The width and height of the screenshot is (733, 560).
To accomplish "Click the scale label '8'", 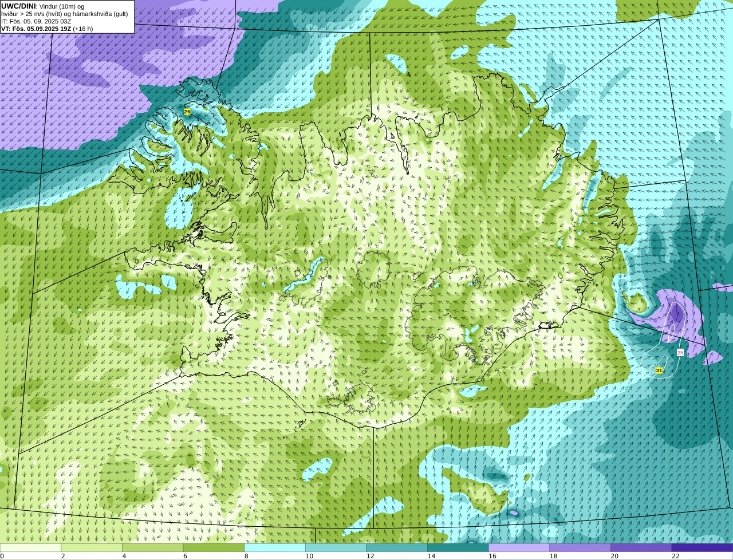I will point(246,556).
